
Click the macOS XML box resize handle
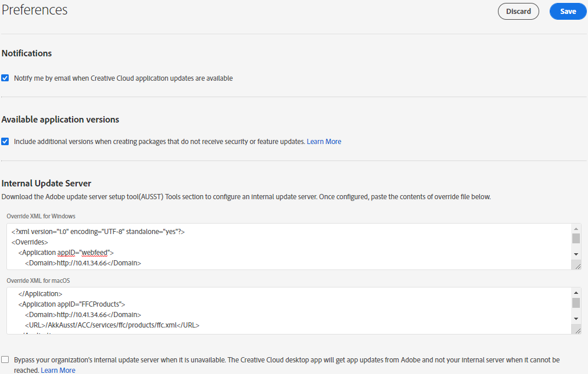pos(578,329)
